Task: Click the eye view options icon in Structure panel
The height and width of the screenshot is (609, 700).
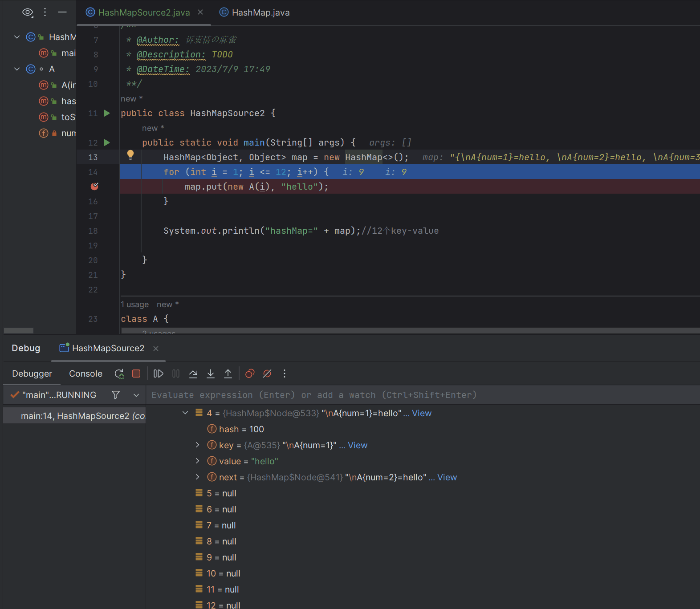Action: pos(28,12)
